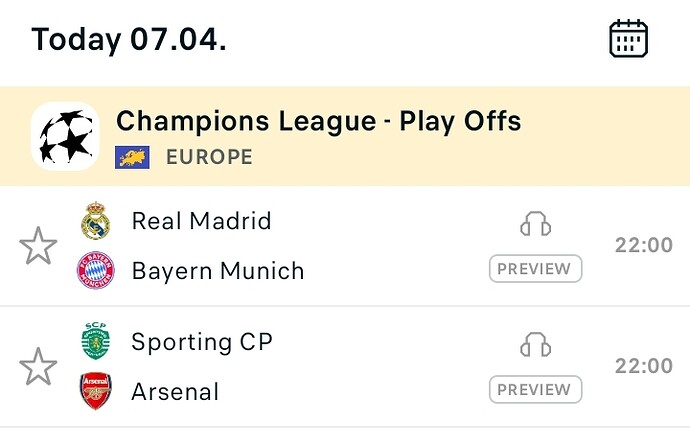
Task: Select the EUROPE region label
Action: tap(209, 157)
